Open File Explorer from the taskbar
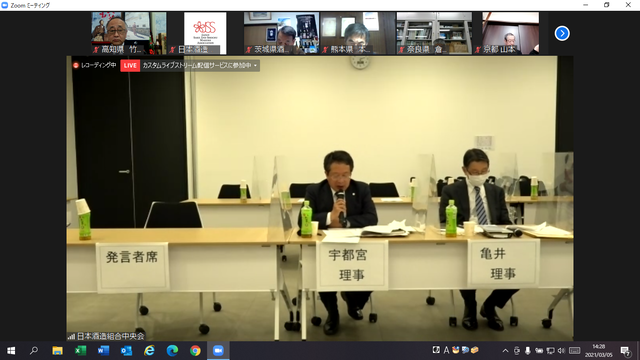Screen dimensions: 640x360 coord(57,351)
